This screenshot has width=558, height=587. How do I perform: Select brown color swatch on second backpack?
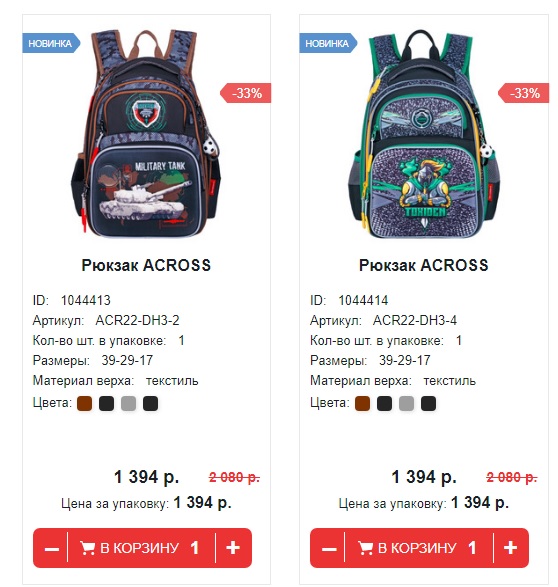tap(362, 404)
